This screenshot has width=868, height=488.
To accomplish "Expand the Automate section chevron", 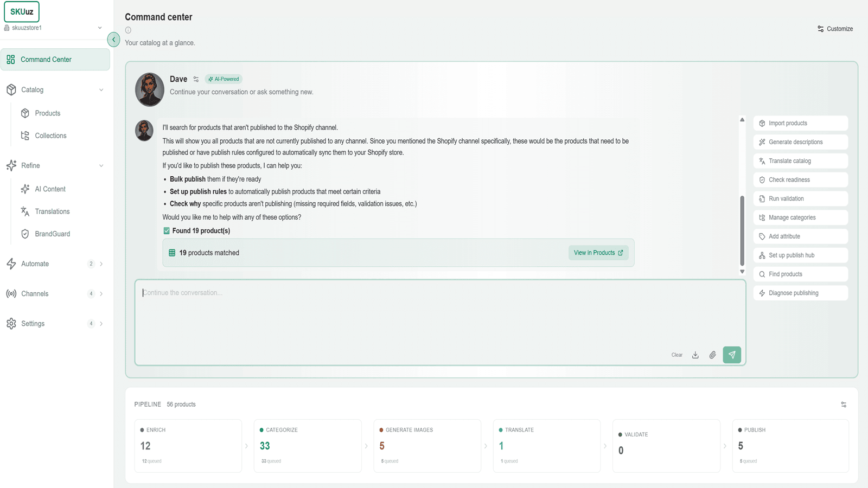I will [x=101, y=264].
